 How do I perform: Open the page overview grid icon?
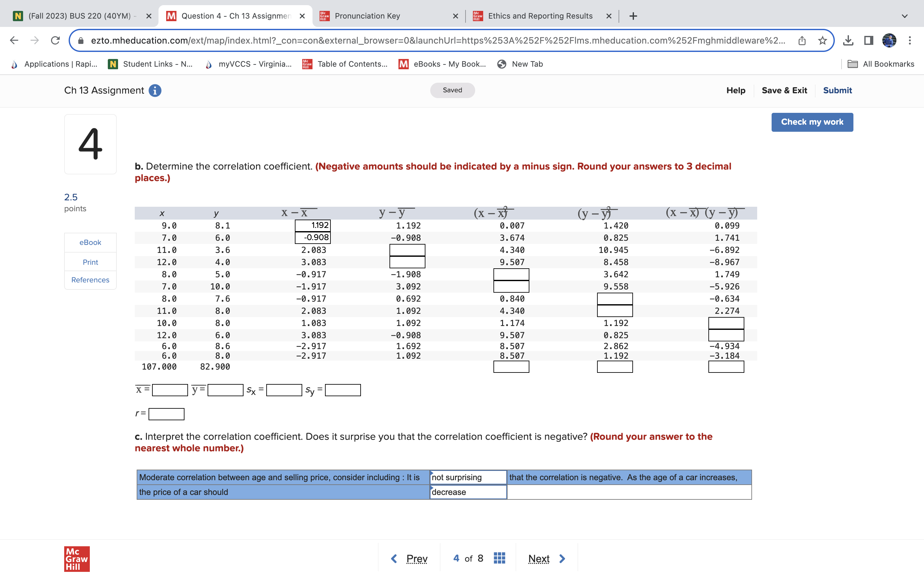499,558
